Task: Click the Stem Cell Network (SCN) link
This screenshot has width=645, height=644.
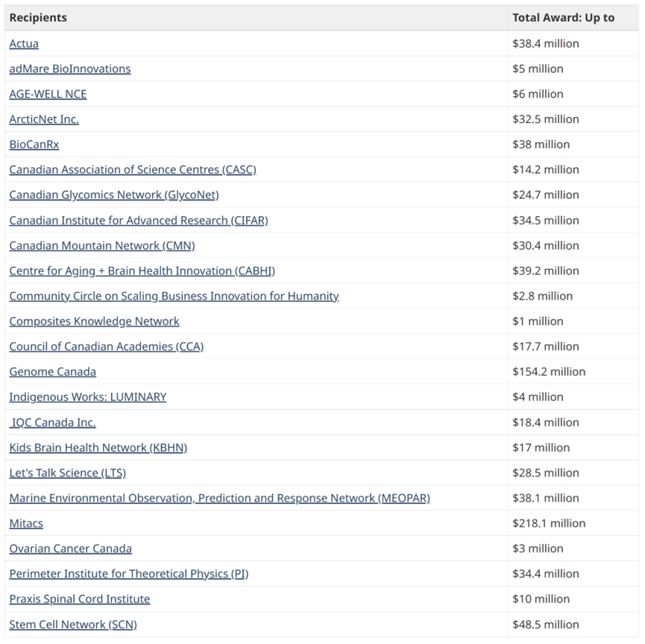Action: pos(73,625)
